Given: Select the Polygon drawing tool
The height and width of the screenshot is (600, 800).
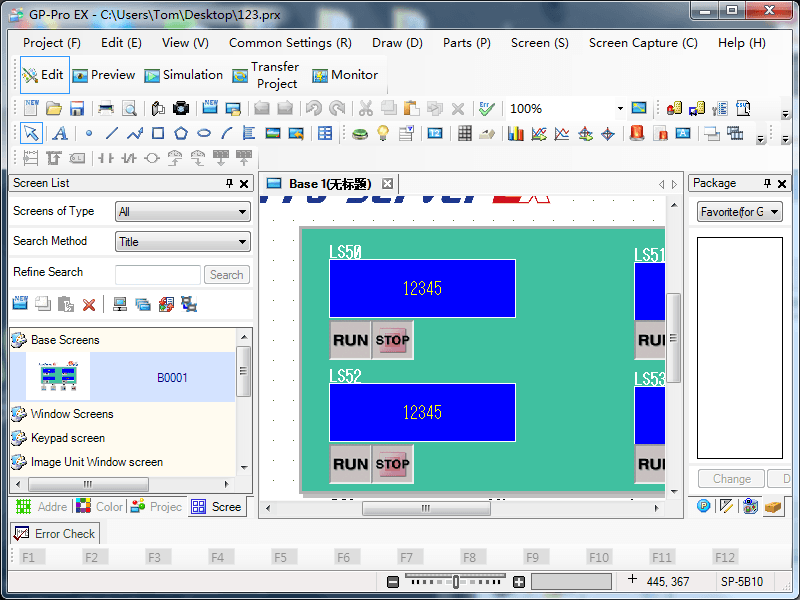Looking at the screenshot, I should (x=181, y=134).
